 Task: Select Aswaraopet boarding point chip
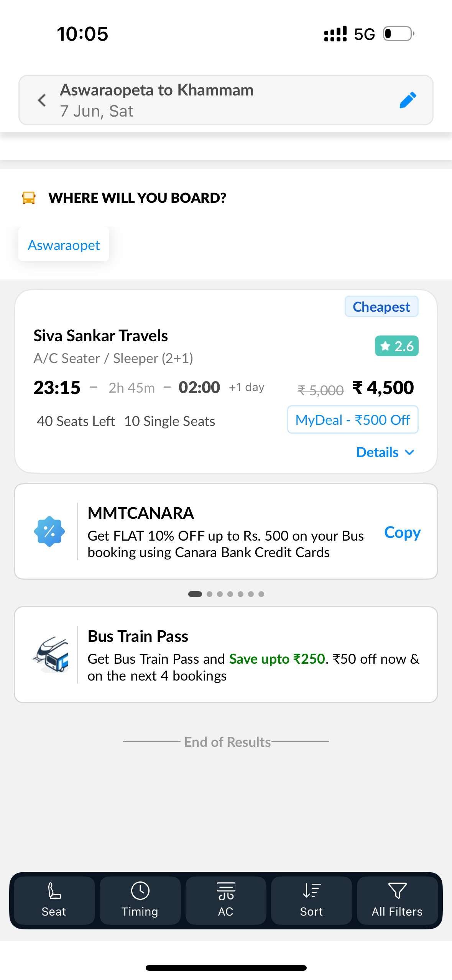pos(64,245)
